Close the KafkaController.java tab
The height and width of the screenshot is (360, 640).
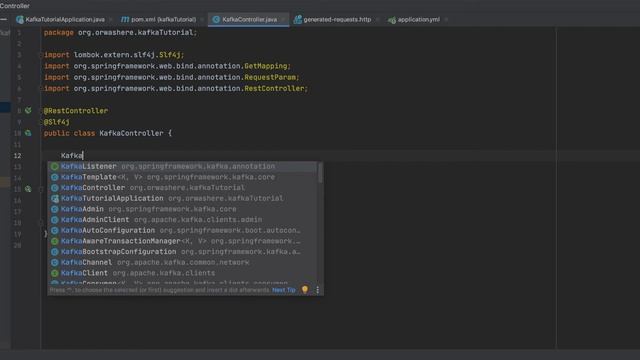(x=283, y=20)
